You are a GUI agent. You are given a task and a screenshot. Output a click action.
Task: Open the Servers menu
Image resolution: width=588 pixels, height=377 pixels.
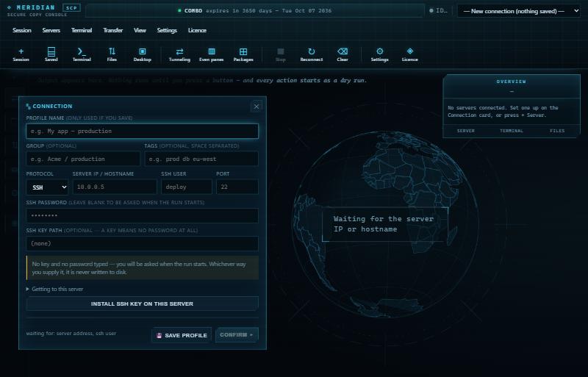[x=51, y=30]
